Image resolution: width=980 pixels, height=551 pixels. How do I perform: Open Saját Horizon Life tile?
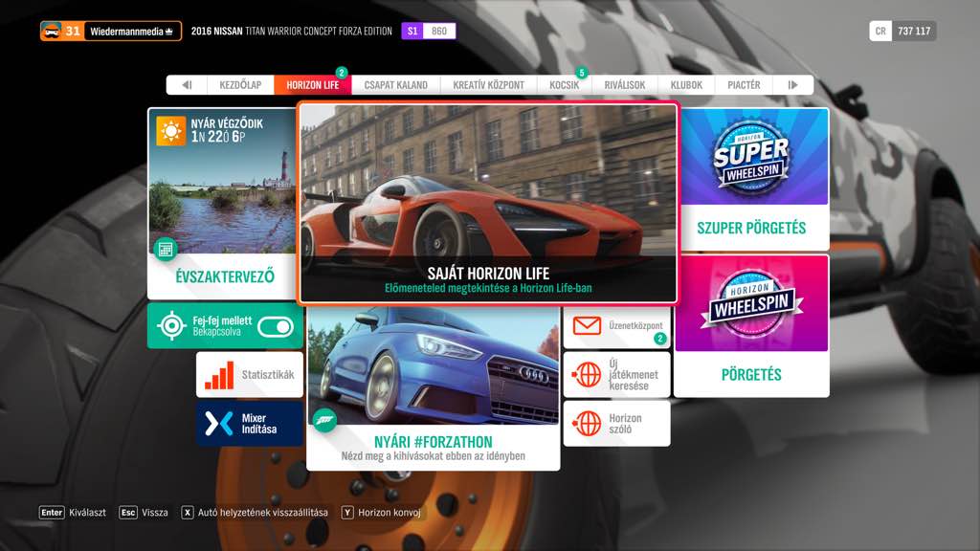click(x=487, y=203)
